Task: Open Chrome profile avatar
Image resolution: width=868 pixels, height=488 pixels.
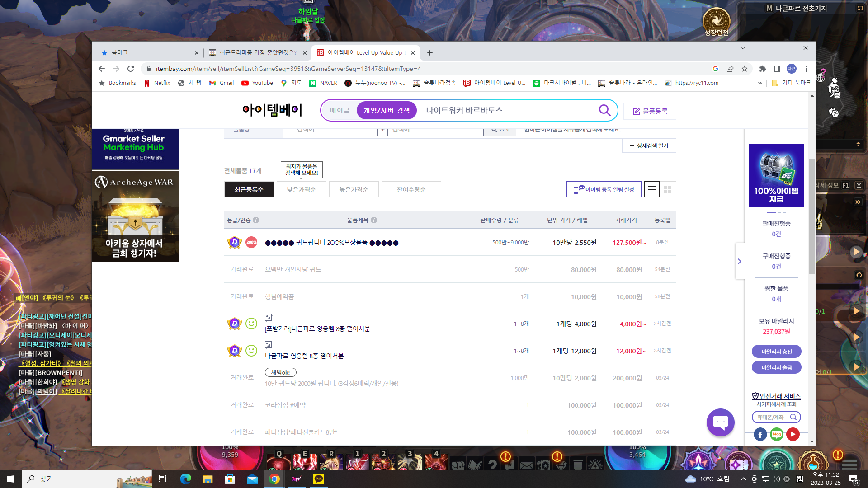Action: (792, 69)
